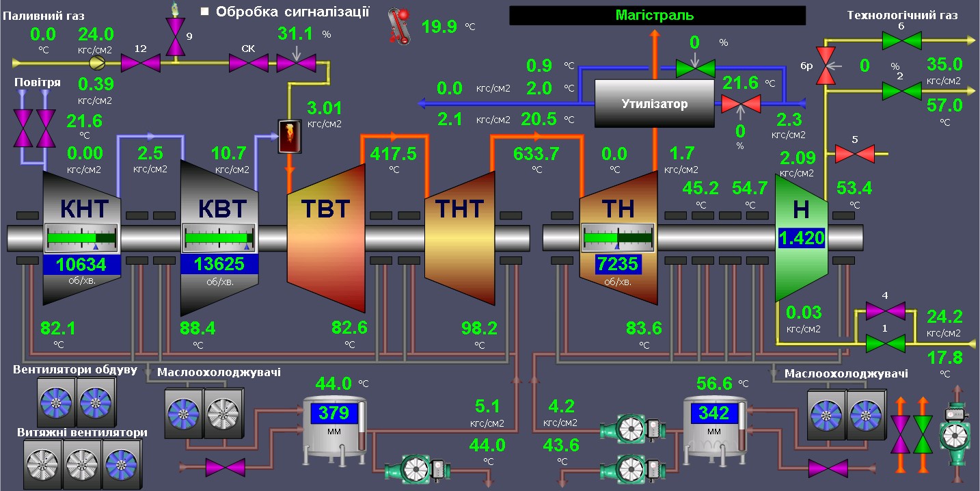Click the supercharger Н value 1.420
980x491 pixels.
coord(801,239)
